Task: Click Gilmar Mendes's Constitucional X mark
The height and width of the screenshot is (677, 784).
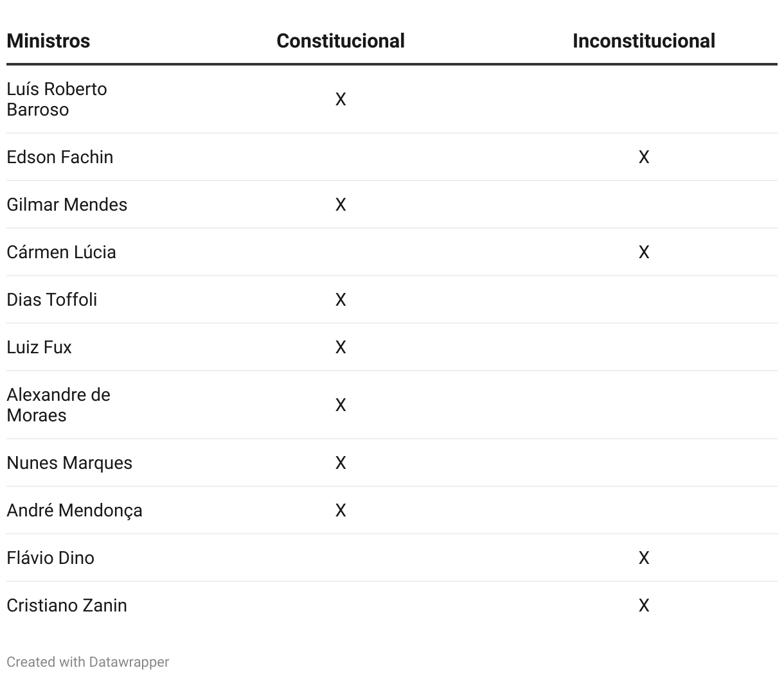Action: click(341, 204)
